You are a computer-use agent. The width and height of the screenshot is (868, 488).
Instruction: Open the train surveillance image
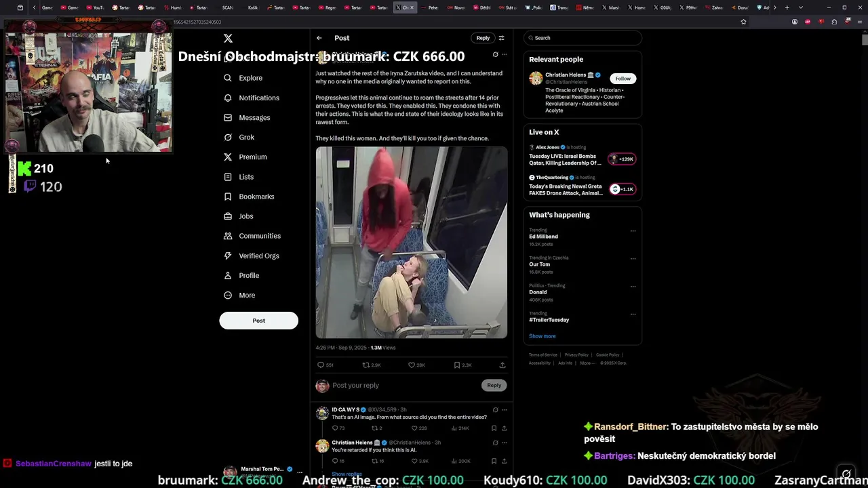point(411,243)
